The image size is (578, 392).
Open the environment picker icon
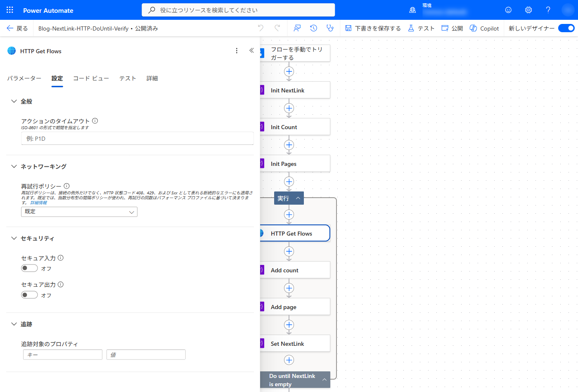click(412, 10)
